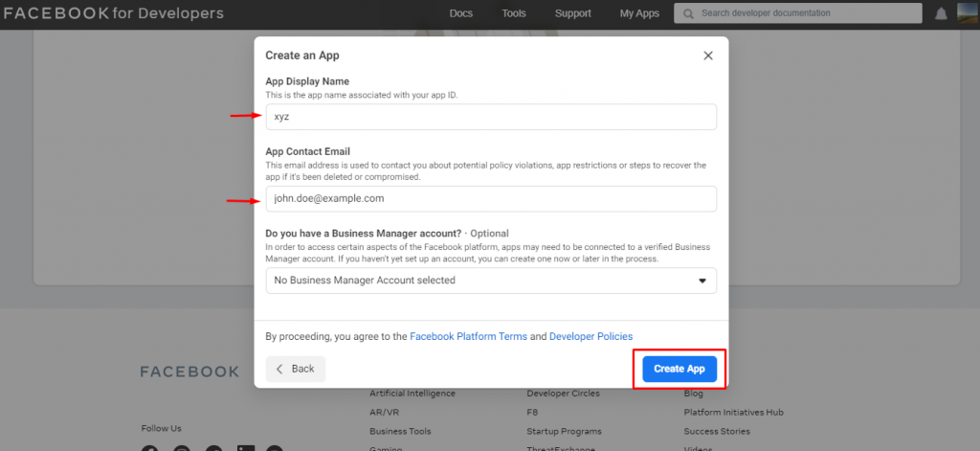The height and width of the screenshot is (451, 980).
Task: Open the Facebook Platform Terms link
Action: point(469,336)
